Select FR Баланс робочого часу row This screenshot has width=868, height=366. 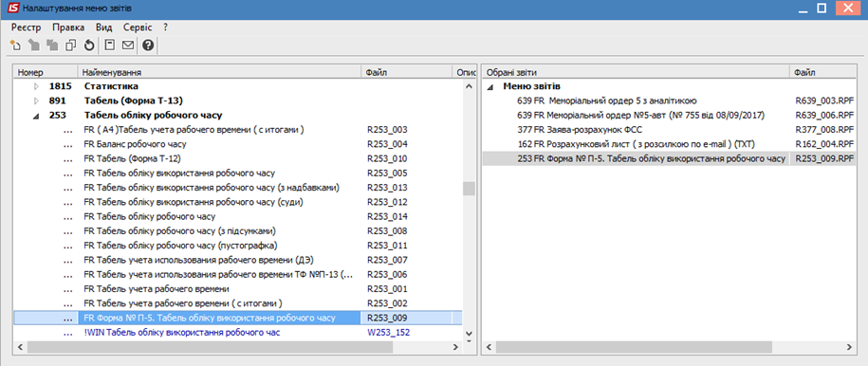pos(238,144)
